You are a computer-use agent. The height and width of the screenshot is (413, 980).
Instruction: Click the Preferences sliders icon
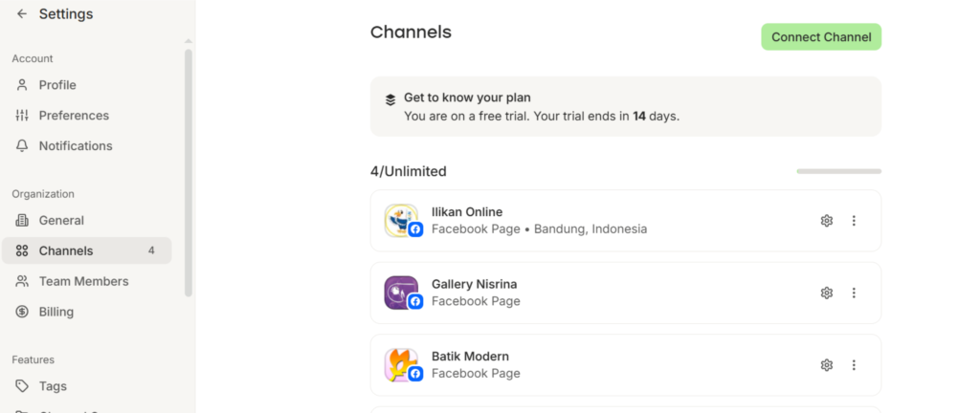point(22,116)
